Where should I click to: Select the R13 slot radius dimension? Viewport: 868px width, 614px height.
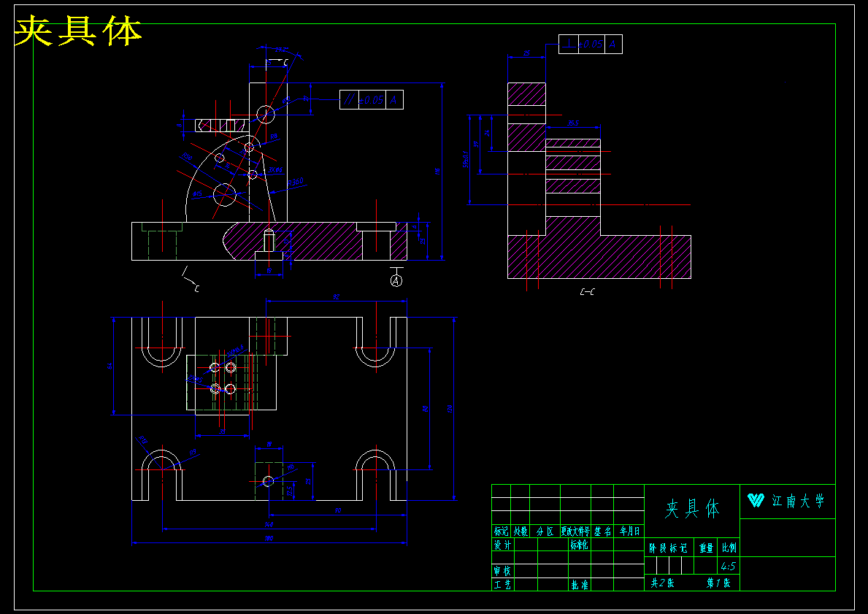(x=143, y=440)
